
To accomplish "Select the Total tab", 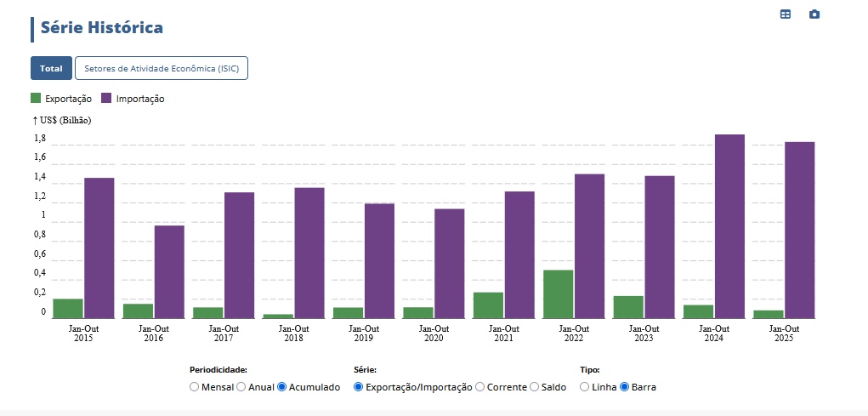I will click(51, 68).
